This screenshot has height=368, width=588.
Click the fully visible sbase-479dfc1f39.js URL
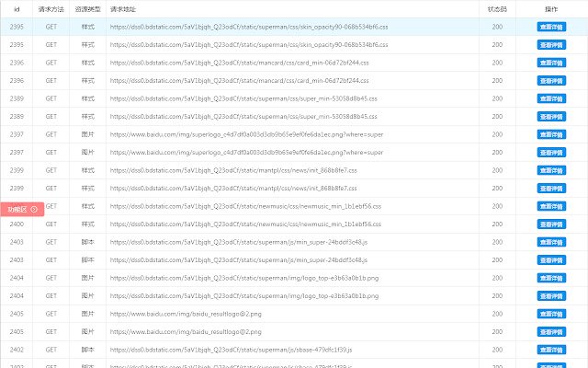click(x=231, y=350)
